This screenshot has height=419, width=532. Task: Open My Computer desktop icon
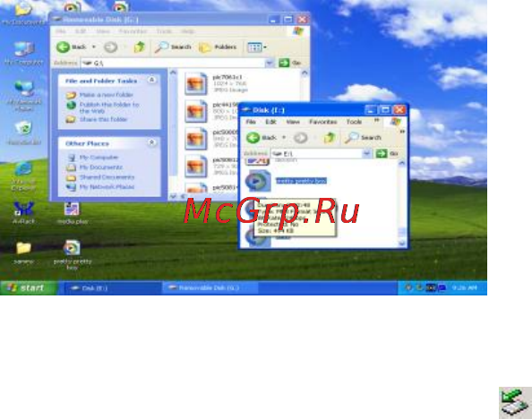click(x=24, y=53)
